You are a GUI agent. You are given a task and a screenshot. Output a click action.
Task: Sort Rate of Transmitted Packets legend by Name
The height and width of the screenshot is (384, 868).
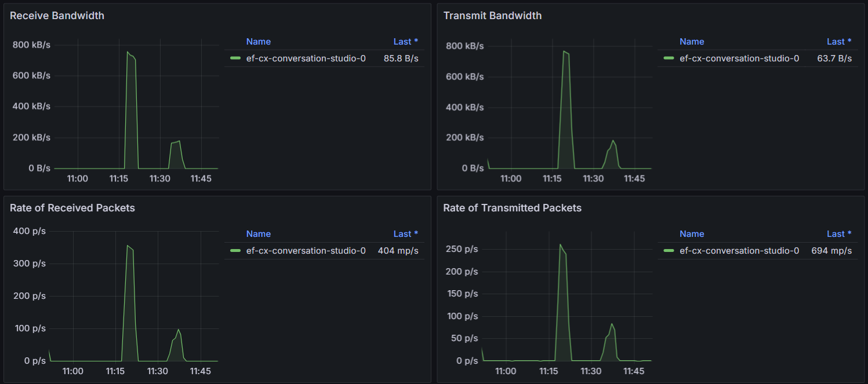pyautogui.click(x=692, y=234)
